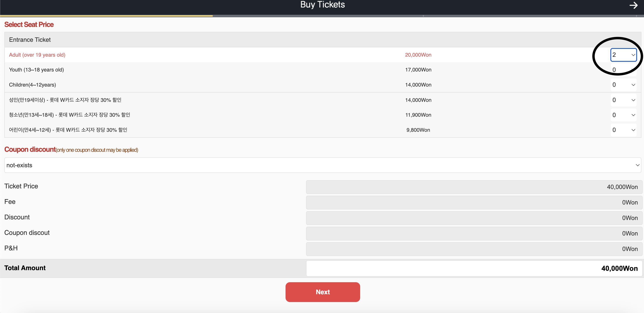Select the Adult (over 19 years old) row
This screenshot has width=644, height=313.
[x=37, y=55]
